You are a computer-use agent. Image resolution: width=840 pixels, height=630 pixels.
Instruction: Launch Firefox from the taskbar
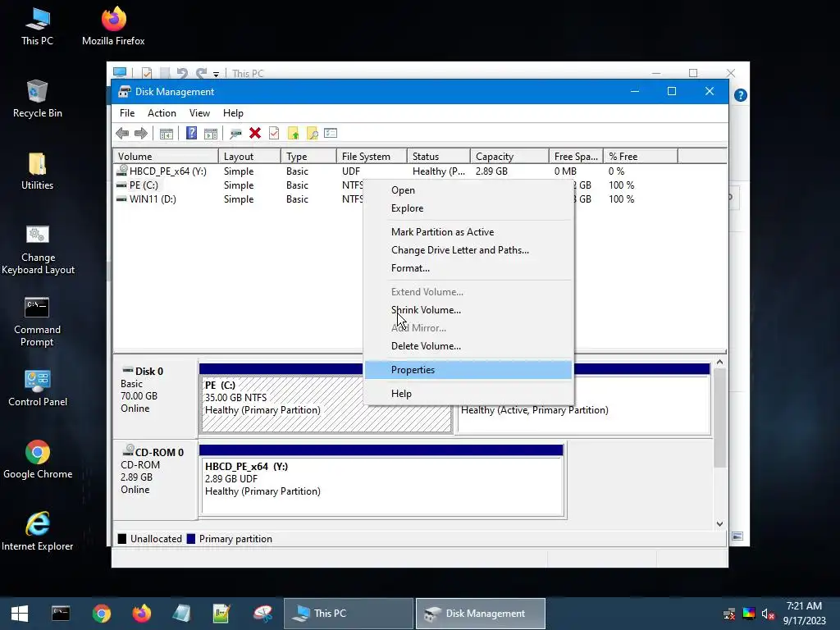[x=141, y=614]
